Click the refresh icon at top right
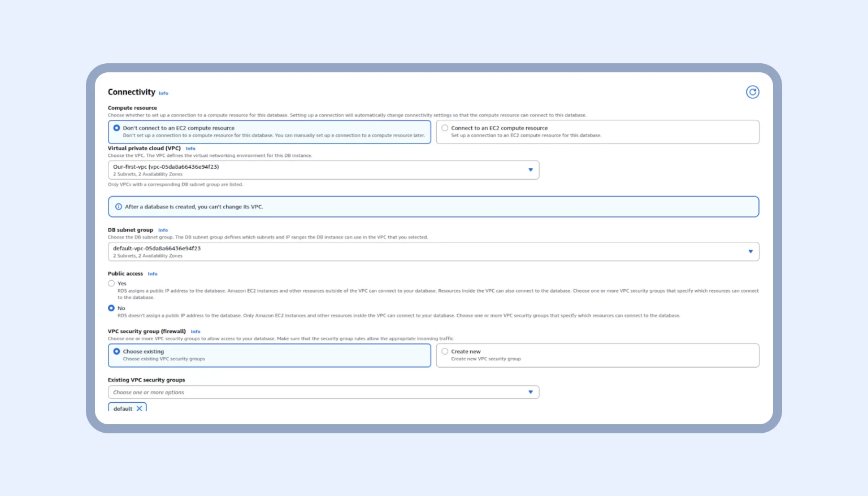Screen dimensions: 868x496 (752, 92)
